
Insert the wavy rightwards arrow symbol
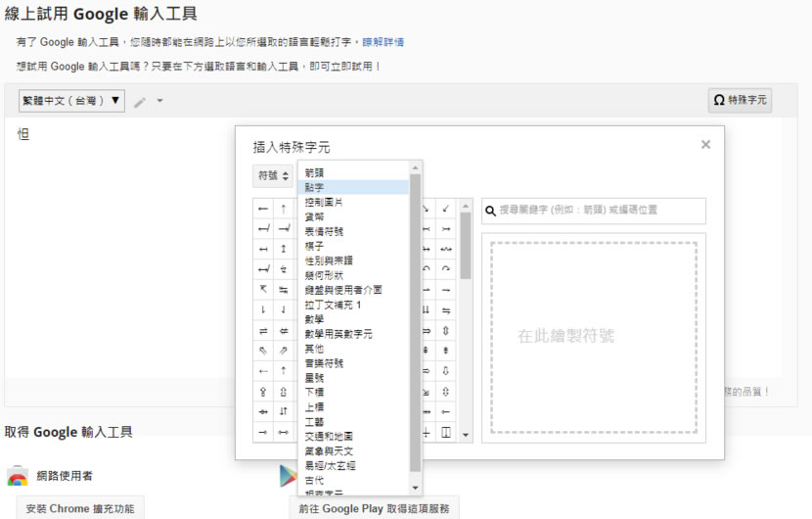pos(446,250)
